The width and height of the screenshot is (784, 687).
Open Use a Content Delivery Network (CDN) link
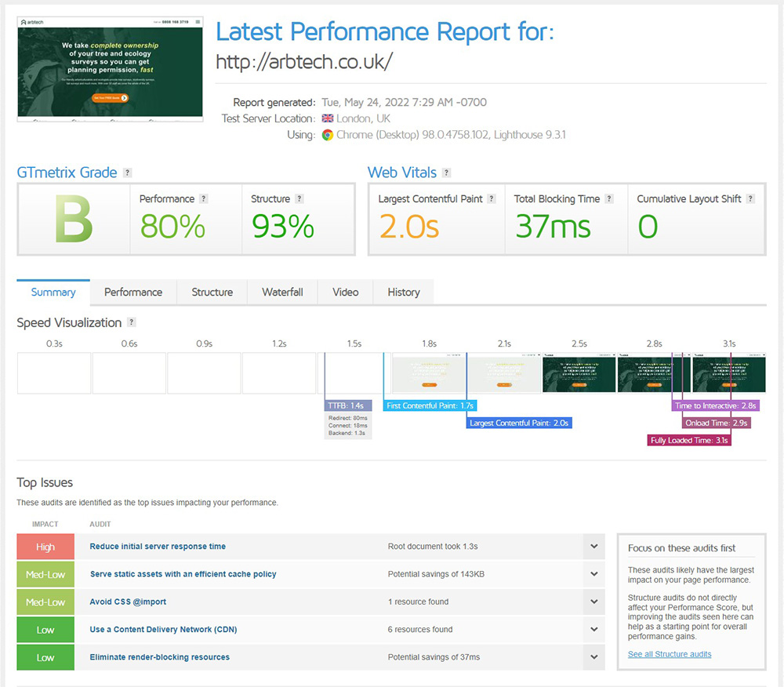[x=164, y=630]
